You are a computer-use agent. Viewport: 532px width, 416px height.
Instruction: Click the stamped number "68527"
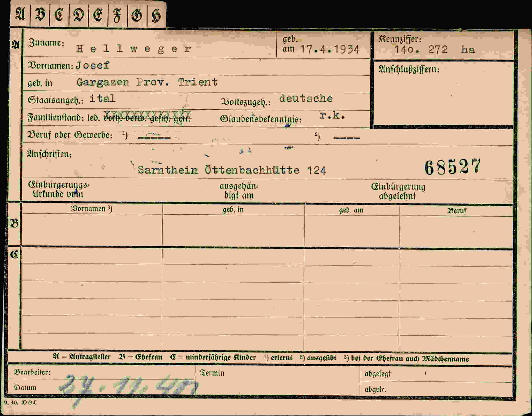pos(453,167)
